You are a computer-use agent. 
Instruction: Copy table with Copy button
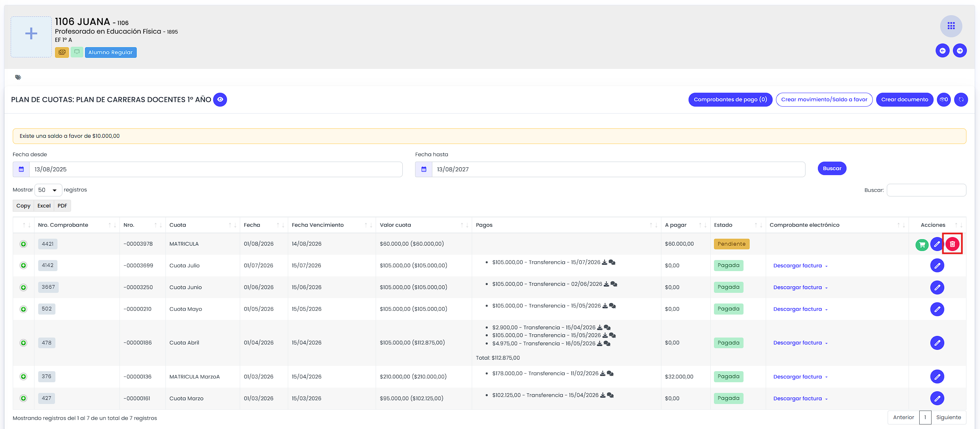point(23,206)
